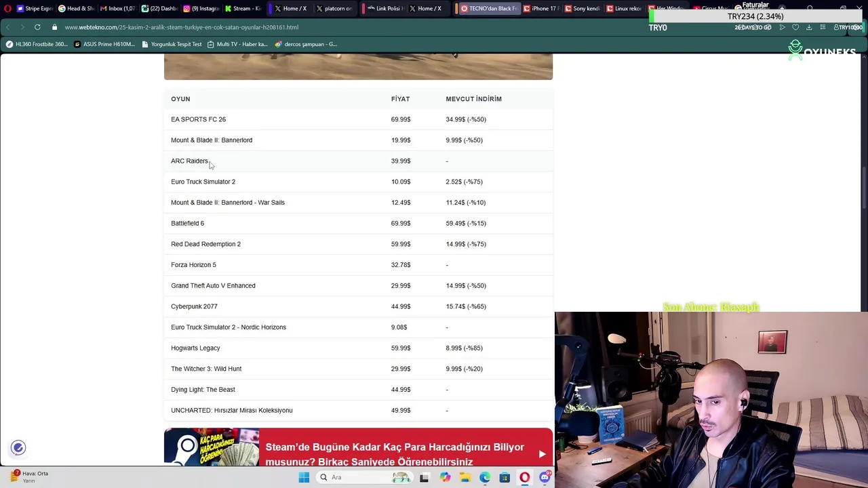Image resolution: width=868 pixels, height=488 pixels.
Task: Click the ARC Raiders game name
Action: [x=189, y=161]
